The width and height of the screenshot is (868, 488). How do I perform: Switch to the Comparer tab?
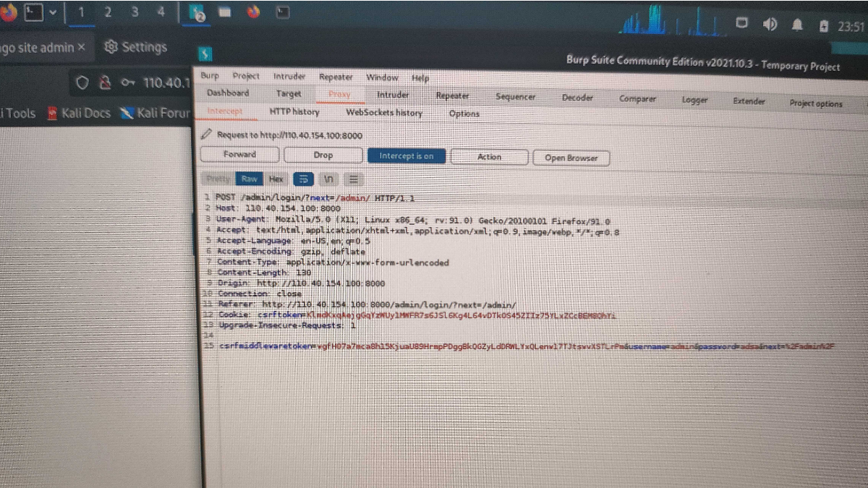[x=637, y=99]
